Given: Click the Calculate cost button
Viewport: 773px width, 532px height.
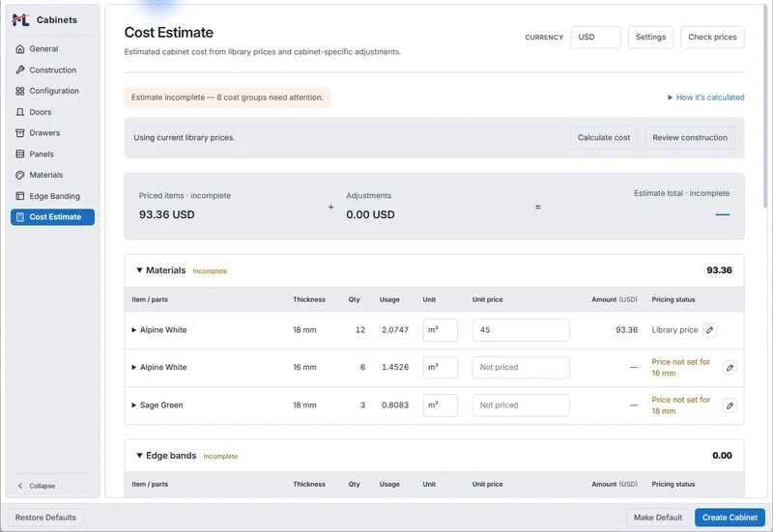Looking at the screenshot, I should (603, 138).
